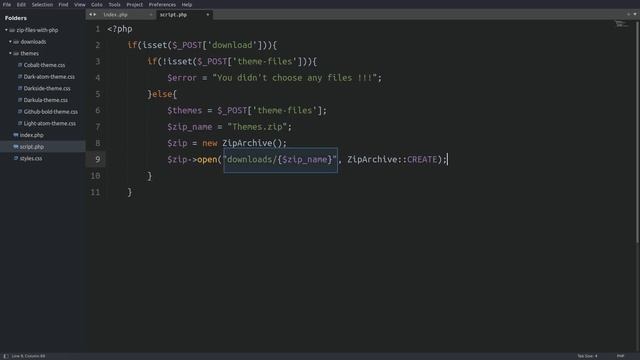Image resolution: width=640 pixels, height=360 pixels.
Task: Click the Github-bold-theme.css file icon
Action: tap(20, 111)
